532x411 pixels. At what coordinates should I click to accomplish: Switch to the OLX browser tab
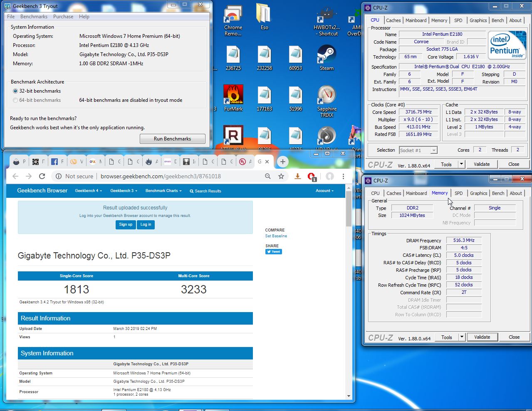(x=96, y=162)
